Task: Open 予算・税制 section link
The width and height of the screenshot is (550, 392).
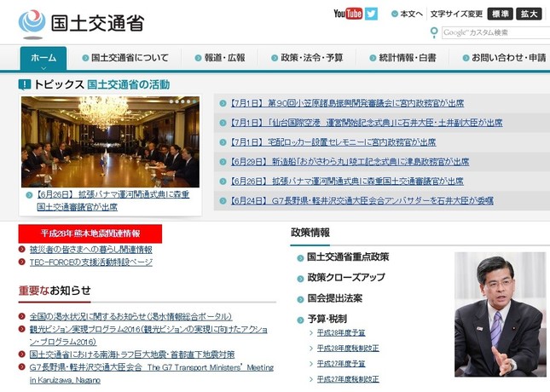Action: [327, 319]
